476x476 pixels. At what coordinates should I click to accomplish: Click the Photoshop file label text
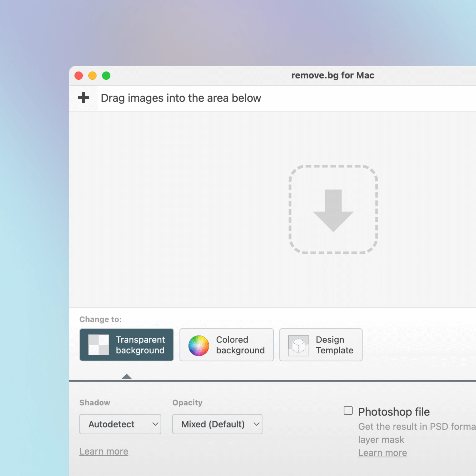[x=394, y=412]
